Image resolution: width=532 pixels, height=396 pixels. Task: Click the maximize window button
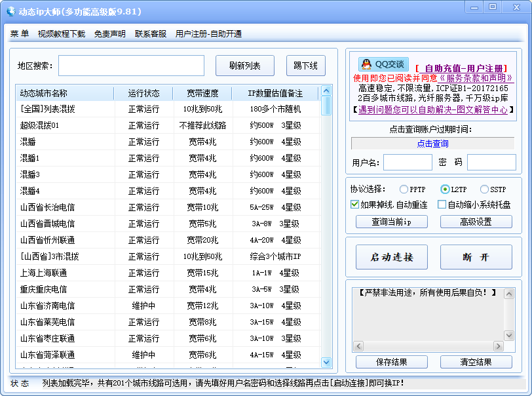pyautogui.click(x=492, y=7)
